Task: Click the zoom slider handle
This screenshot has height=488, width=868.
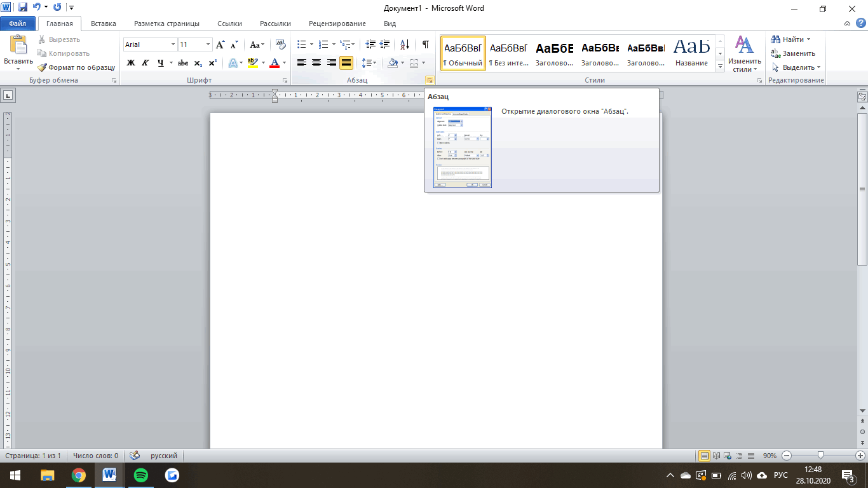Action: coord(821,456)
